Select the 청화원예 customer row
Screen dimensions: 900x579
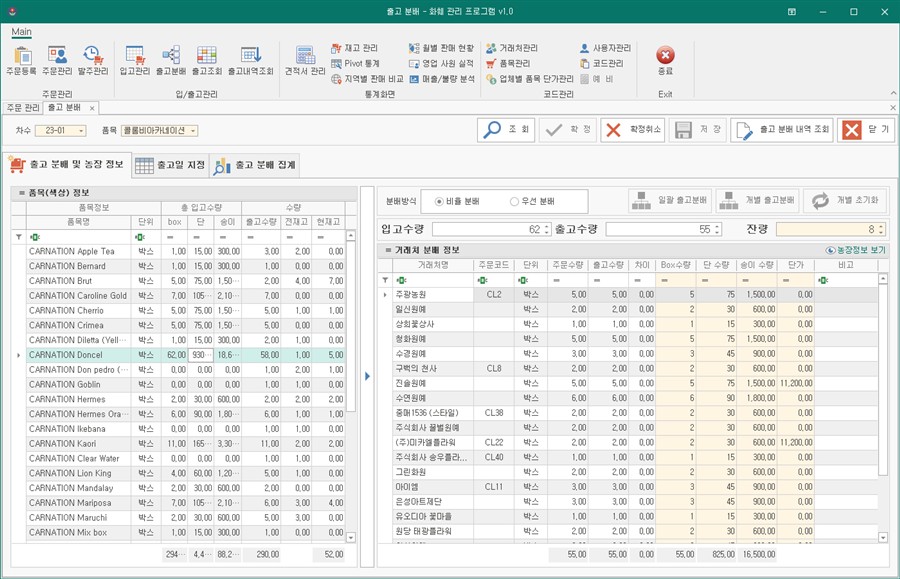pyautogui.click(x=628, y=339)
